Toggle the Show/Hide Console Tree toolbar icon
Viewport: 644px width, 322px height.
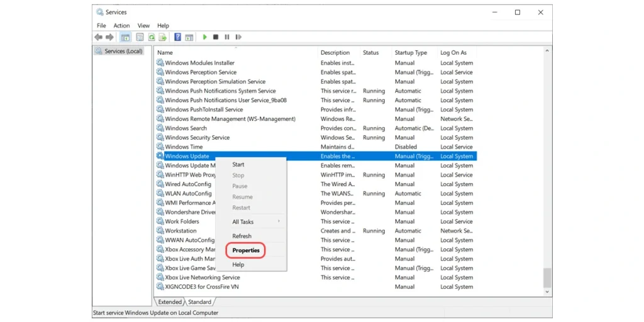coord(125,37)
